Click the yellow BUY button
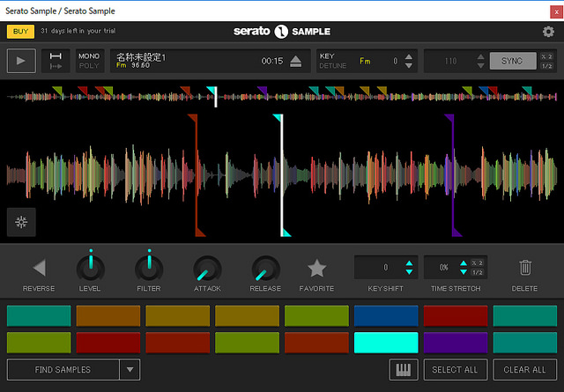The width and height of the screenshot is (564, 392). coord(20,32)
